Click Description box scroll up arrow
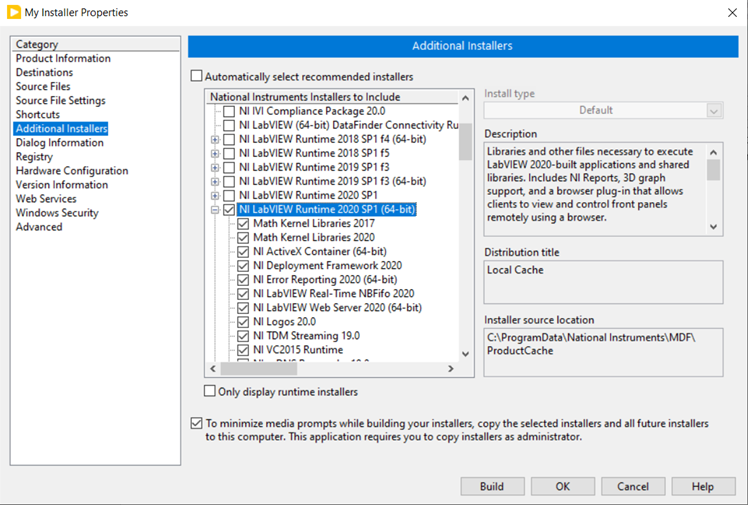748x505 pixels. coord(714,153)
